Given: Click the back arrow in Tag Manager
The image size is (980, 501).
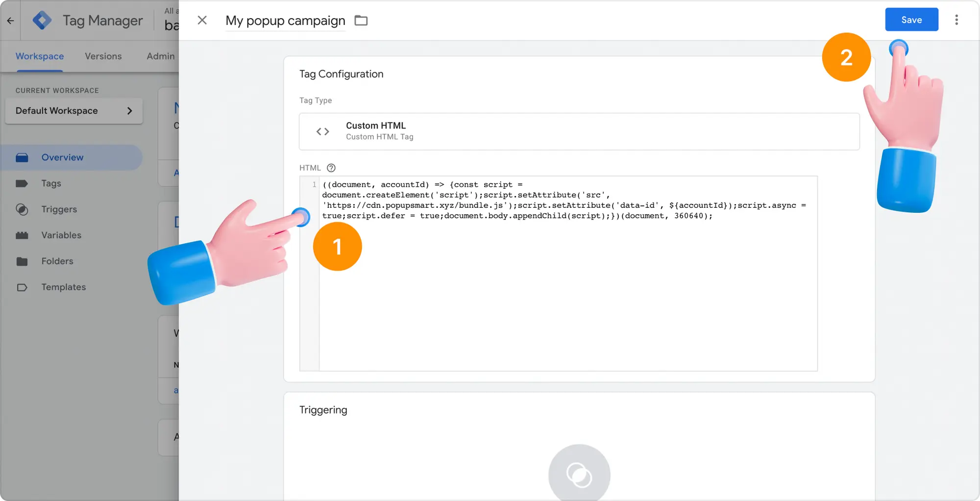Looking at the screenshot, I should pyautogui.click(x=10, y=21).
